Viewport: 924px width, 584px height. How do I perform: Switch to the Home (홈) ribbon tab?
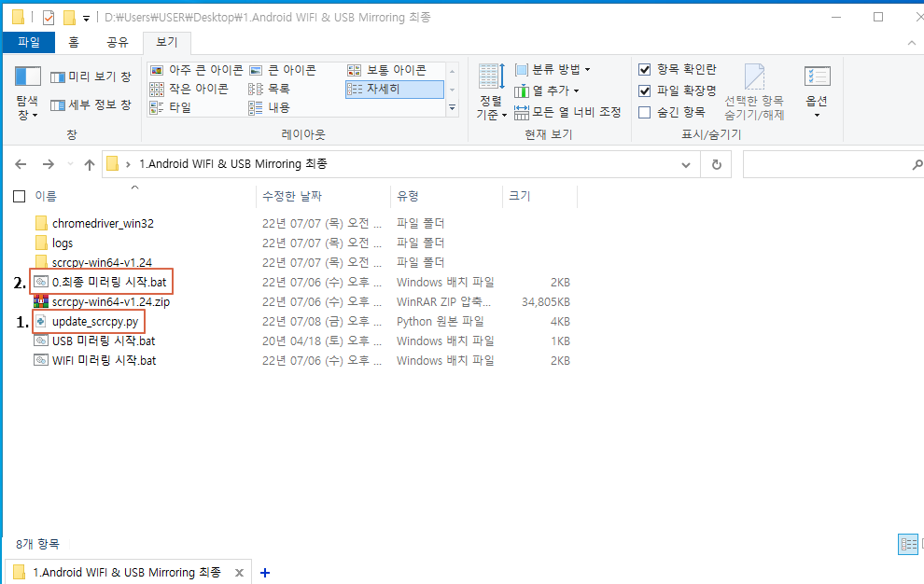coord(74,42)
